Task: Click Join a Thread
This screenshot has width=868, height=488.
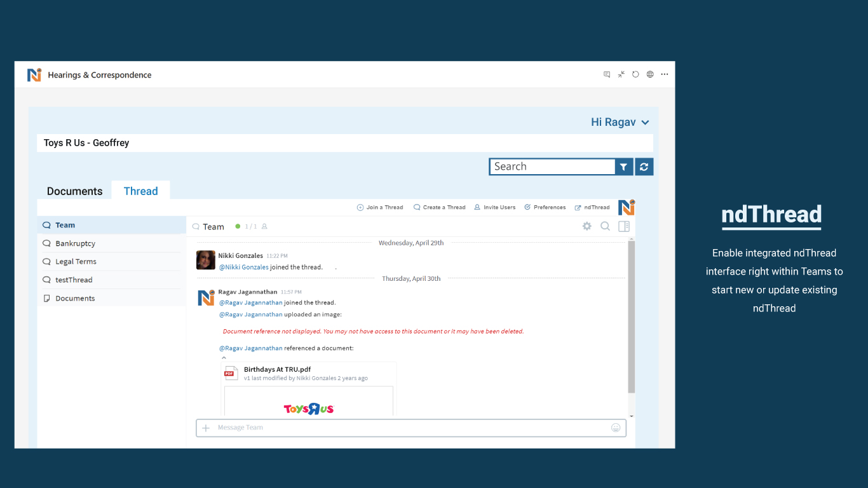Action: 380,208
